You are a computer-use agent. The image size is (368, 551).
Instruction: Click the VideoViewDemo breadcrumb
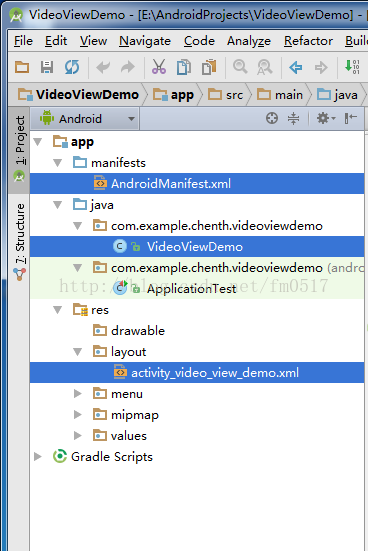pos(79,95)
